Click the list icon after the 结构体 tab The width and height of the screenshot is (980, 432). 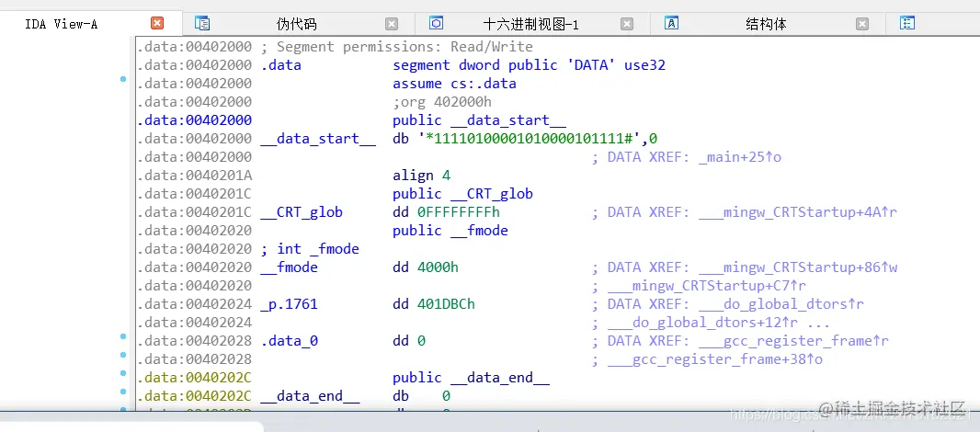[907, 24]
